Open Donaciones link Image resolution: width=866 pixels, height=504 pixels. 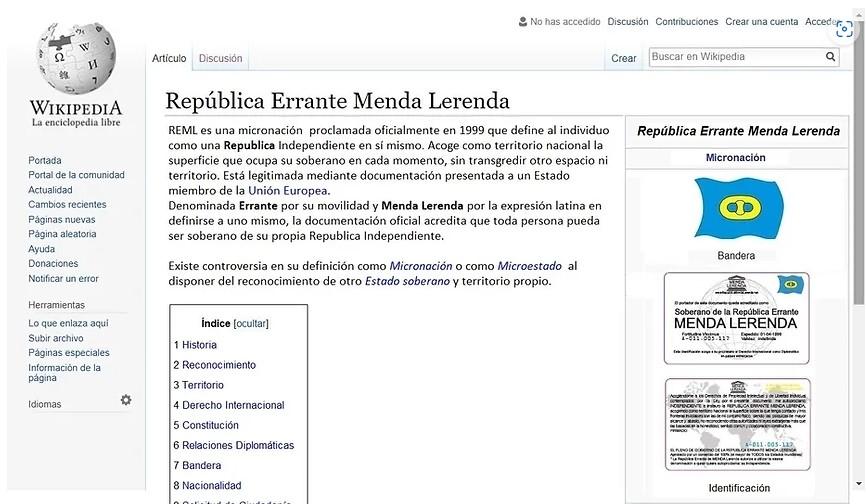tap(53, 263)
